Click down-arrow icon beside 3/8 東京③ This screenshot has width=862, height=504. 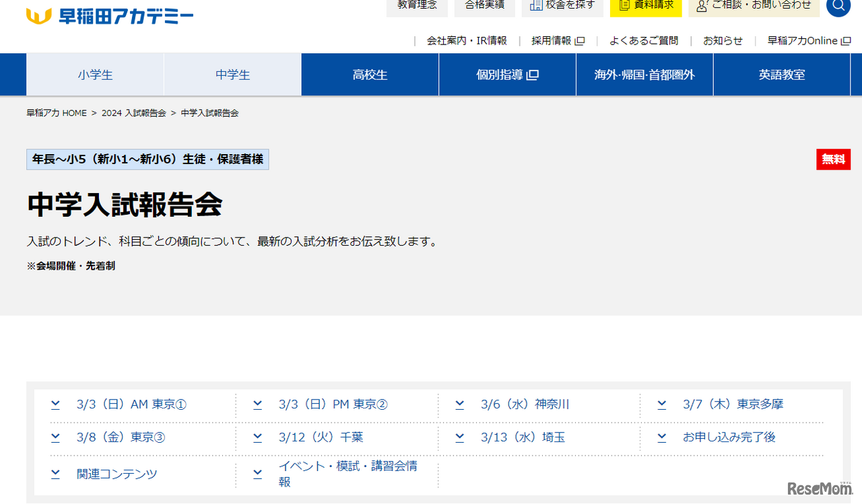55,437
